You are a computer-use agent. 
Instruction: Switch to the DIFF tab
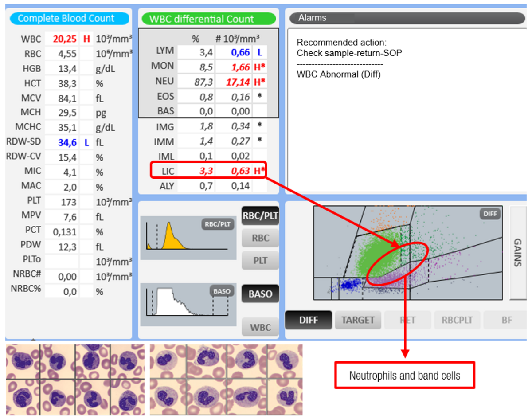(x=309, y=320)
